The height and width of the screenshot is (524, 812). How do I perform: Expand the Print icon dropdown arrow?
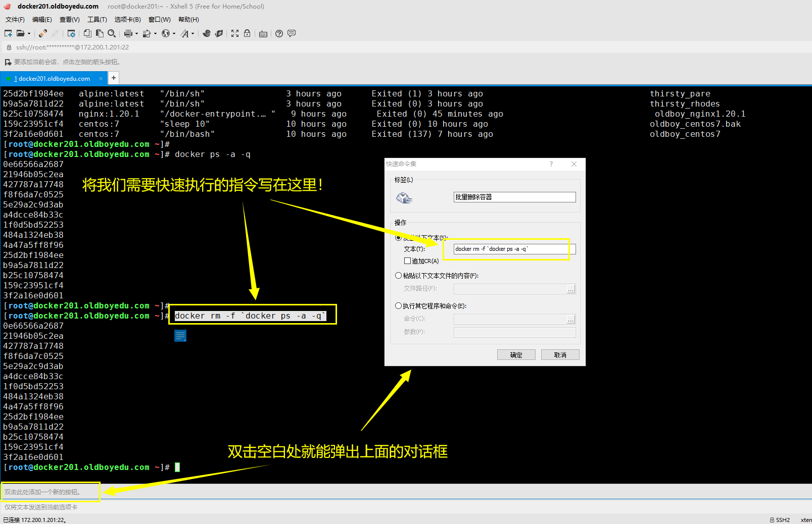(136, 34)
